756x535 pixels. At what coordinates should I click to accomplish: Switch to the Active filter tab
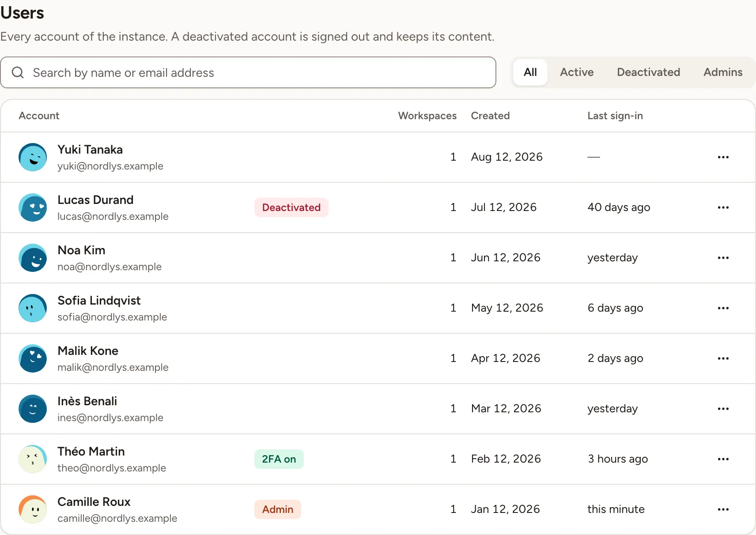tap(577, 72)
